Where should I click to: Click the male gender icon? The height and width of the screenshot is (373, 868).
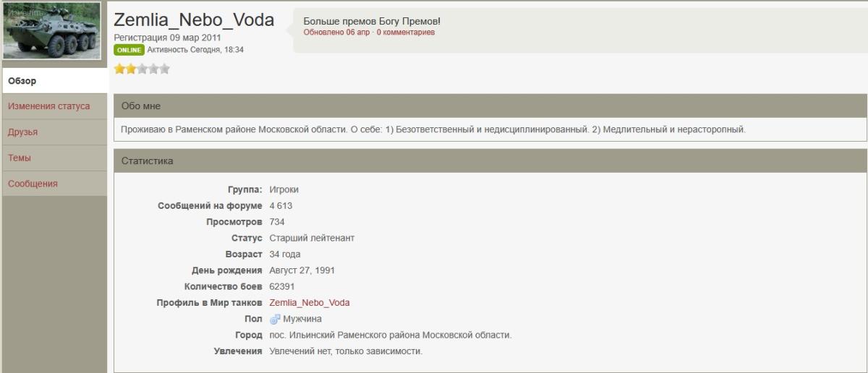(x=275, y=319)
